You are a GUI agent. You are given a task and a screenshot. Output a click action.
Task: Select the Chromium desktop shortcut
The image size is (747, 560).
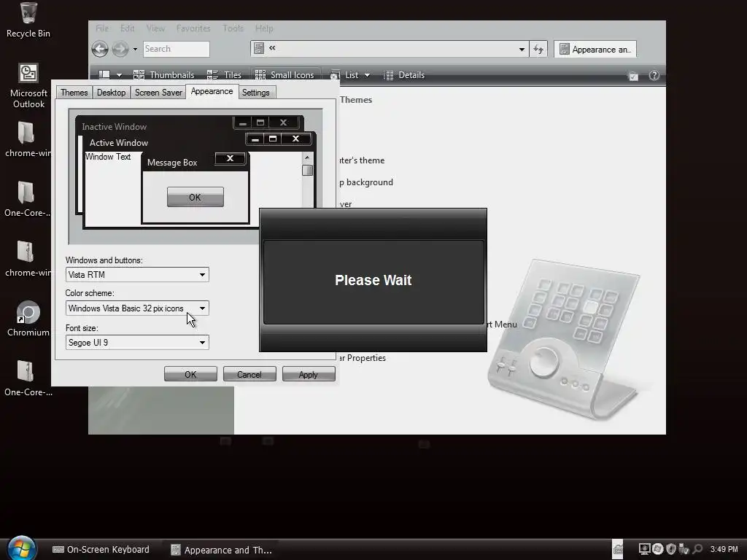pos(28,319)
